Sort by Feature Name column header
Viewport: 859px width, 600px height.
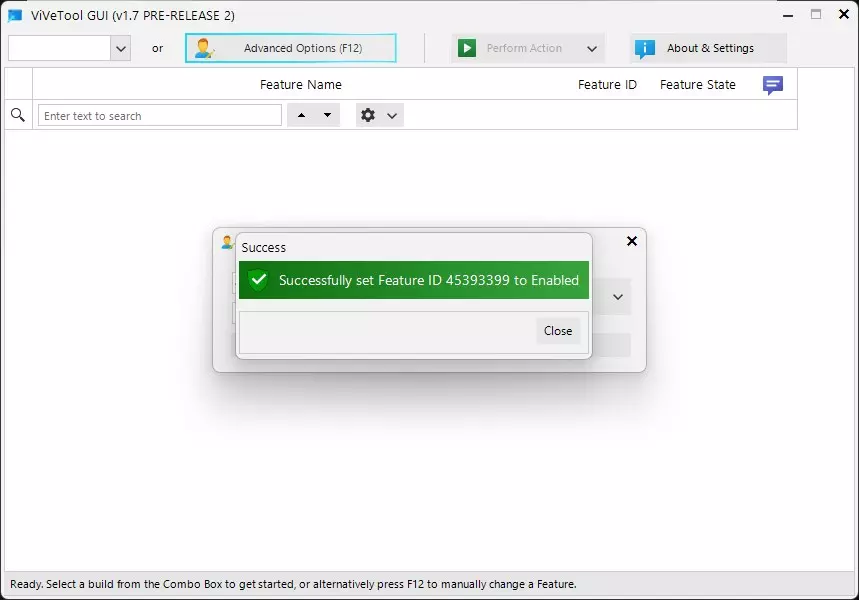click(x=301, y=85)
